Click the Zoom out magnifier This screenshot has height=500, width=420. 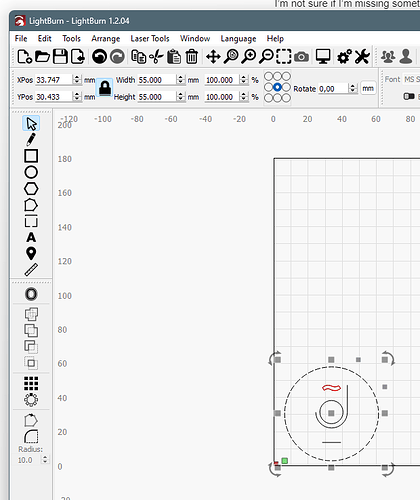click(x=266, y=56)
